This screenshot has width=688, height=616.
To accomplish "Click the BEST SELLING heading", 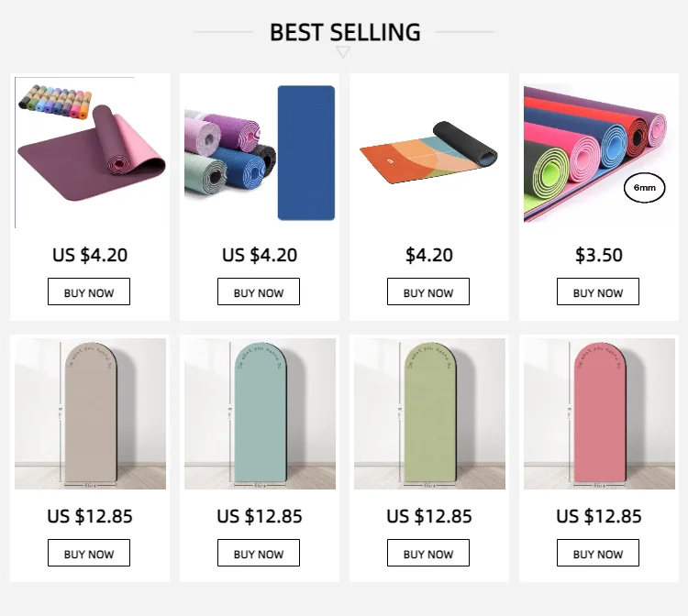I will point(345,32).
